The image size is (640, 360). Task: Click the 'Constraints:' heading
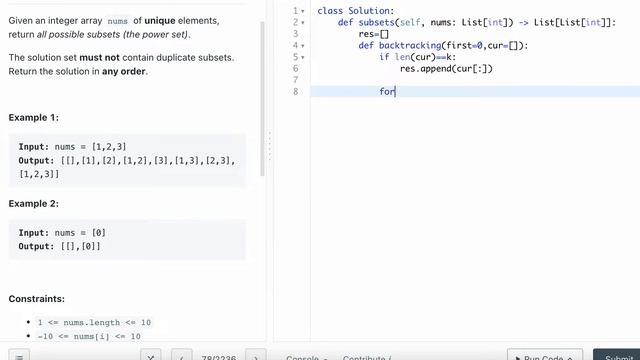(x=37, y=299)
